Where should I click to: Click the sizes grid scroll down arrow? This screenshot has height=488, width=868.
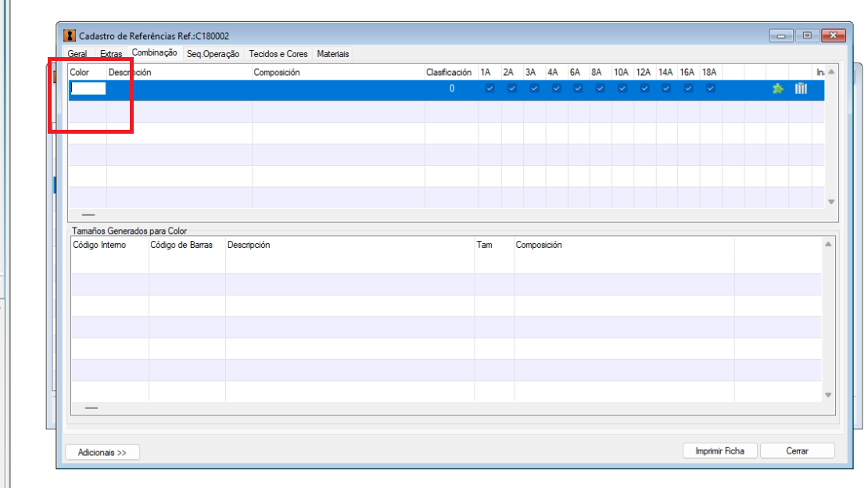(x=828, y=395)
